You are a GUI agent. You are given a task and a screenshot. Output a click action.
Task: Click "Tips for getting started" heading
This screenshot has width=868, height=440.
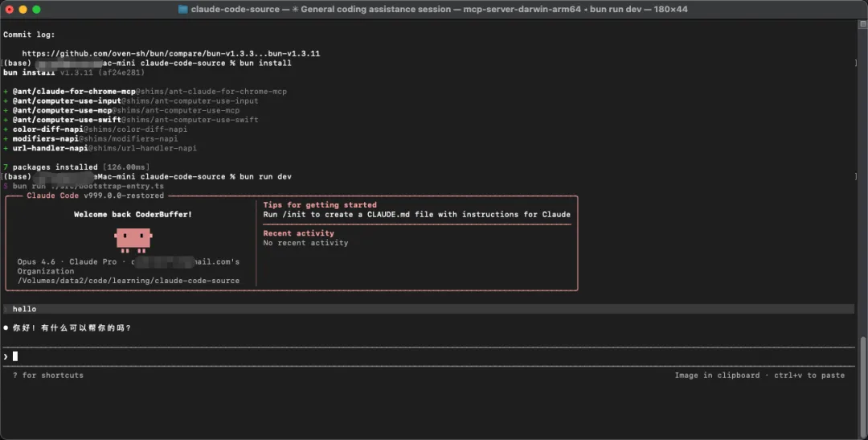click(x=320, y=204)
